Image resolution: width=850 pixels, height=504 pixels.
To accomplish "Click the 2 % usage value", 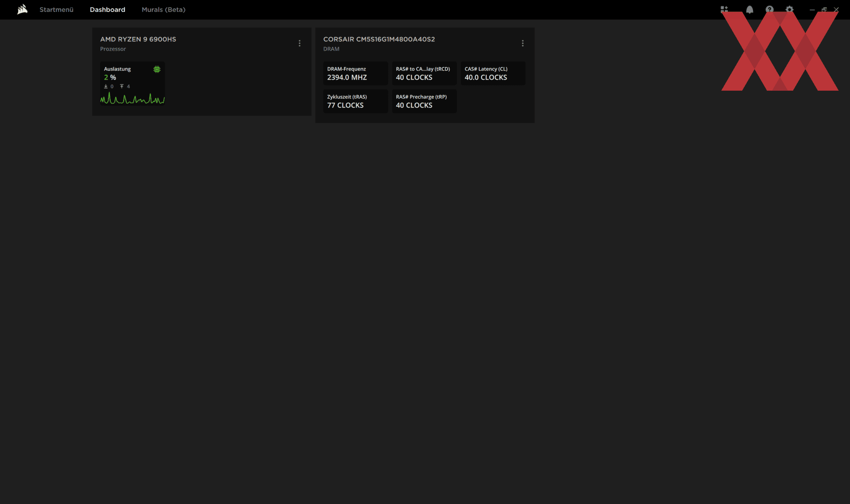I will [x=110, y=77].
